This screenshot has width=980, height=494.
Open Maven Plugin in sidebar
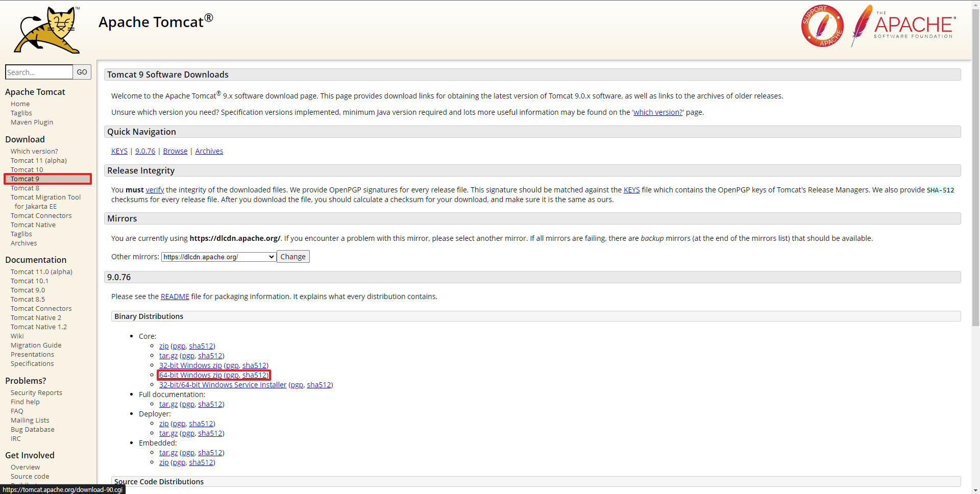[x=32, y=122]
